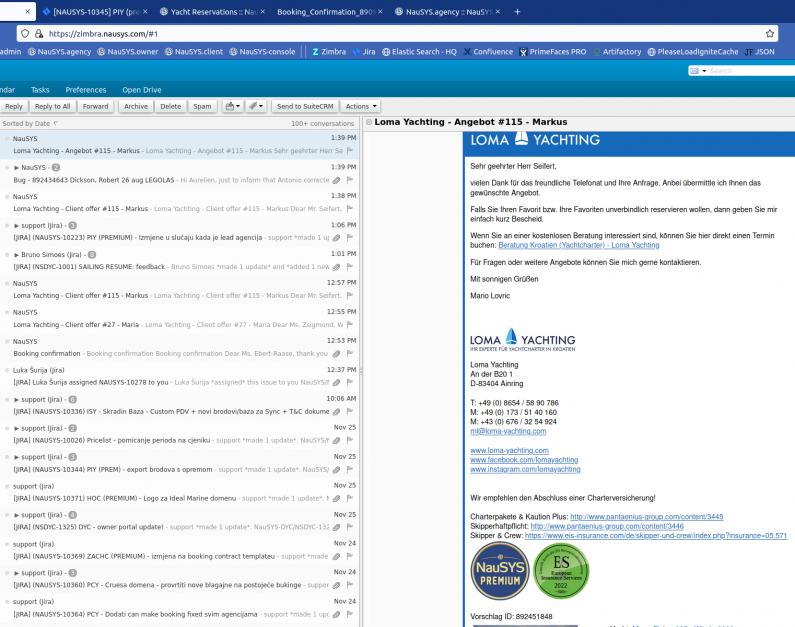Click the NauSYS PREMIUM badge image
The height and width of the screenshot is (627, 795).
pyautogui.click(x=500, y=571)
